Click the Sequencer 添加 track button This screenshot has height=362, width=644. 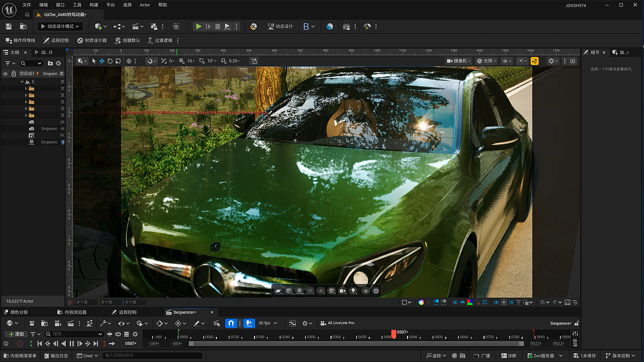[16, 334]
